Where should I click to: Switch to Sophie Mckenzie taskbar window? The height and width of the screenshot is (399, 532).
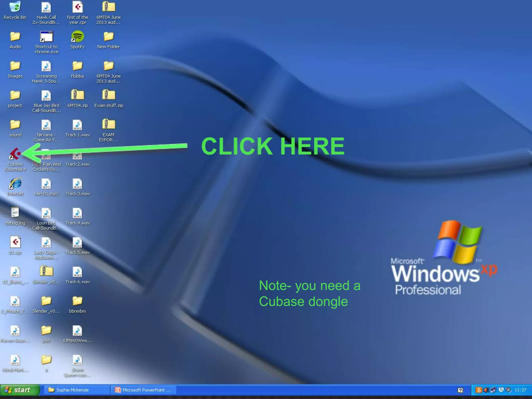pyautogui.click(x=77, y=390)
